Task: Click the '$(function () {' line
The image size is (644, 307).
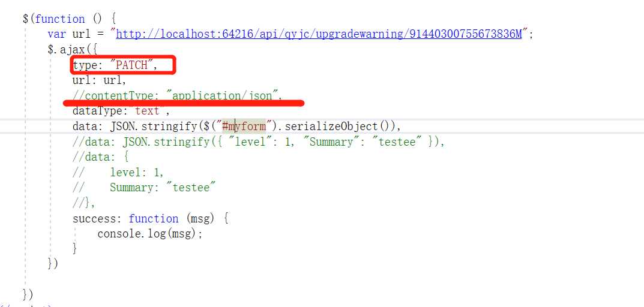Action: [x=70, y=19]
